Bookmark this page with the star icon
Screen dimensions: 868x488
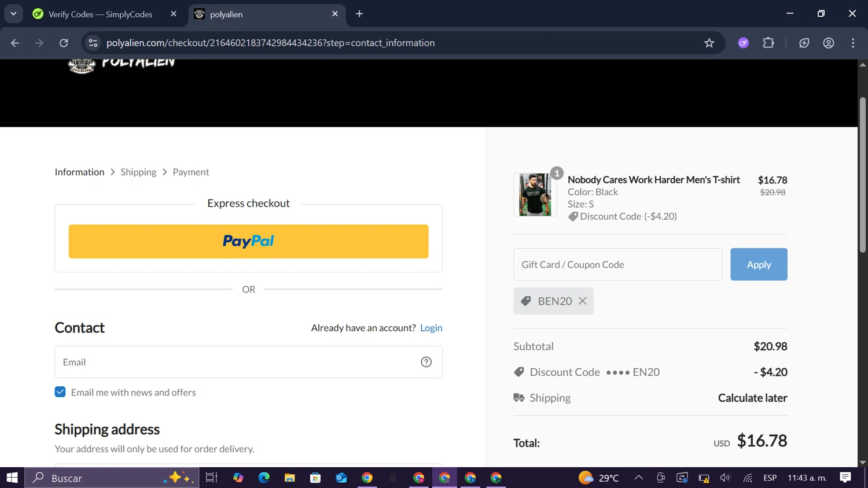tap(709, 43)
